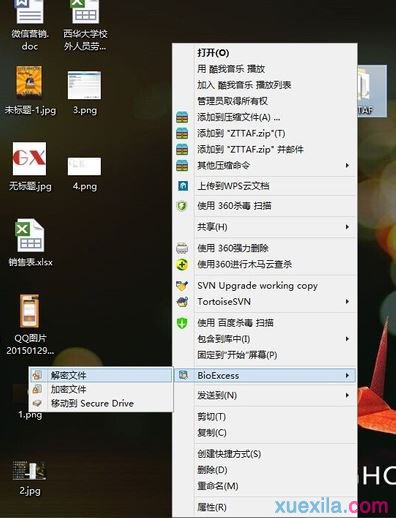The image size is (396, 518).
Task: Expand TortoiseSVN submenu arrow
Action: tap(347, 301)
